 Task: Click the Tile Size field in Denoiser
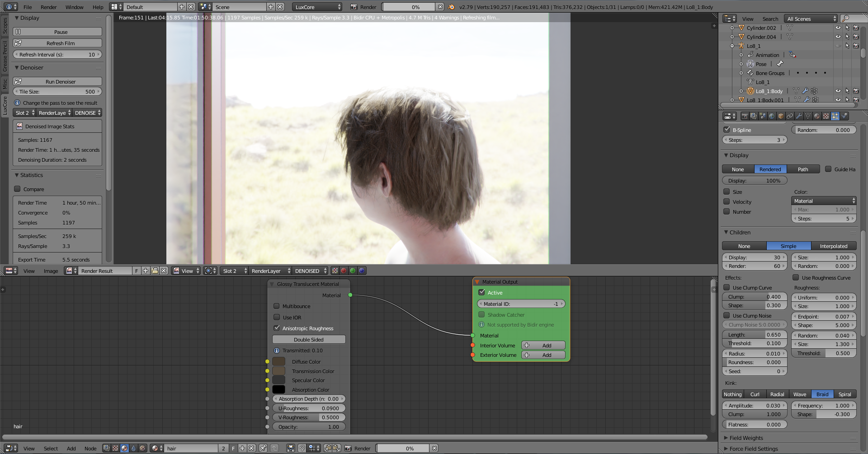tap(57, 91)
